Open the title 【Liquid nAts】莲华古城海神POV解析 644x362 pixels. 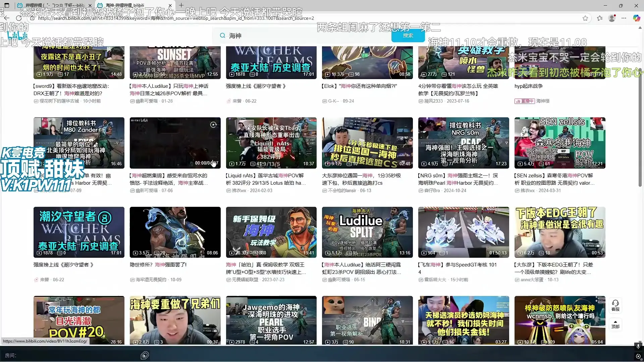tap(266, 179)
